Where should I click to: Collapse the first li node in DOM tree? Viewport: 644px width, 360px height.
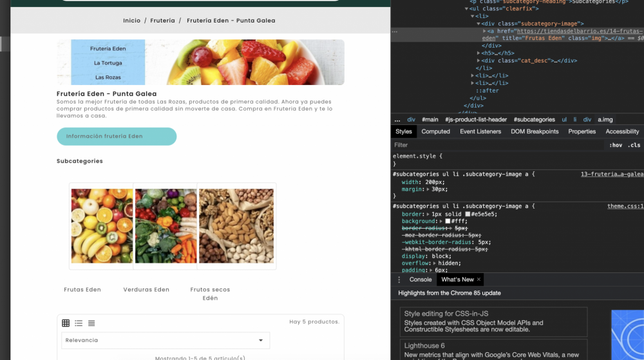472,16
